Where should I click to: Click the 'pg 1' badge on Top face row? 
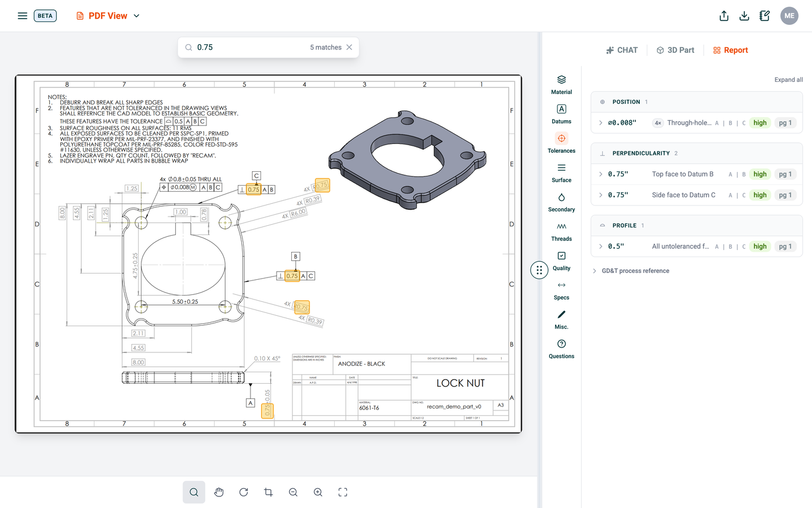click(785, 174)
